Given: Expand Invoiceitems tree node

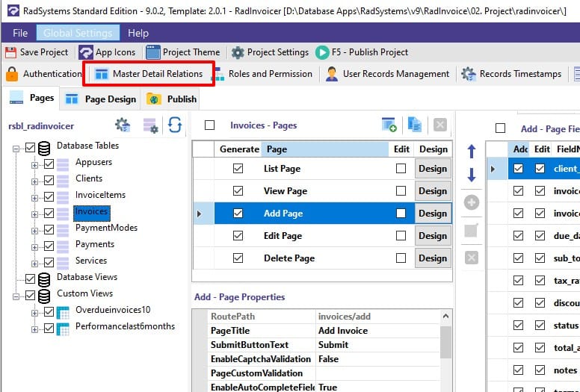Looking at the screenshot, I should coord(35,198).
